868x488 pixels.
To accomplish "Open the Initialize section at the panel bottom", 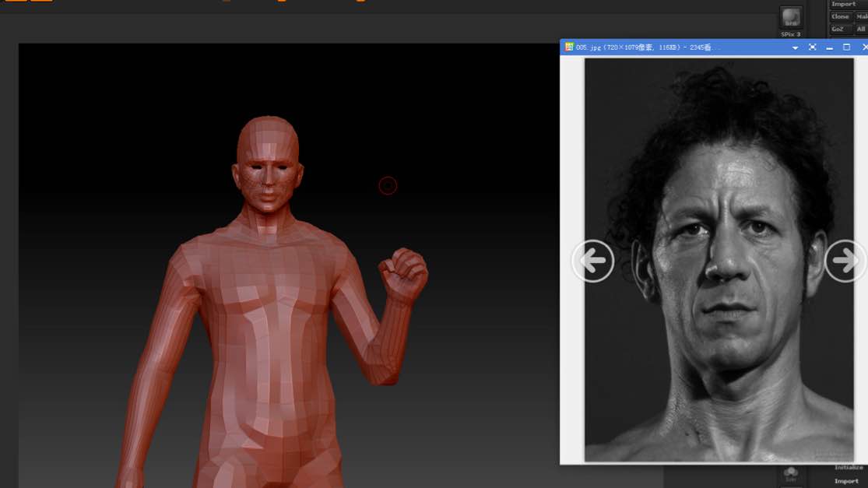I will pos(849,468).
